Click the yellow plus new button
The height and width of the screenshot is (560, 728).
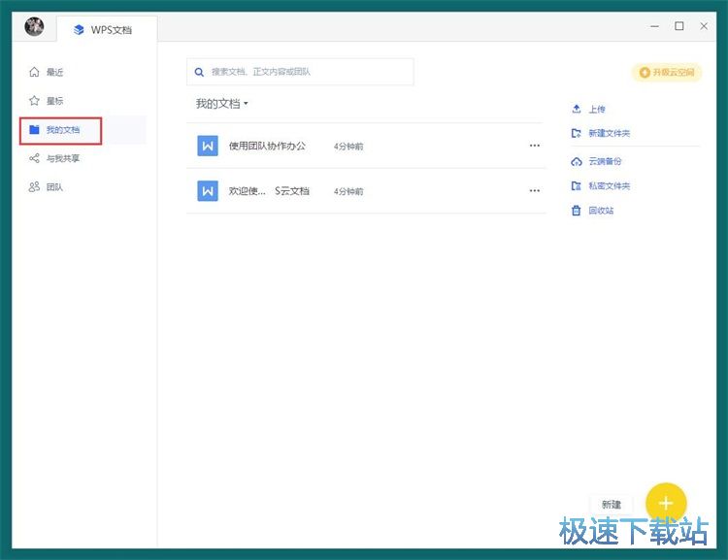(666, 503)
